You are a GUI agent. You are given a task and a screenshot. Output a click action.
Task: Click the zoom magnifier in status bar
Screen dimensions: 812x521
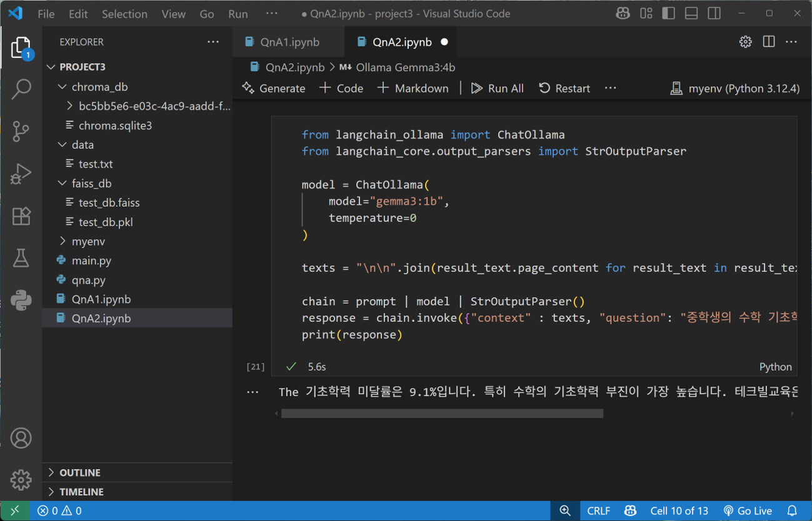(565, 511)
